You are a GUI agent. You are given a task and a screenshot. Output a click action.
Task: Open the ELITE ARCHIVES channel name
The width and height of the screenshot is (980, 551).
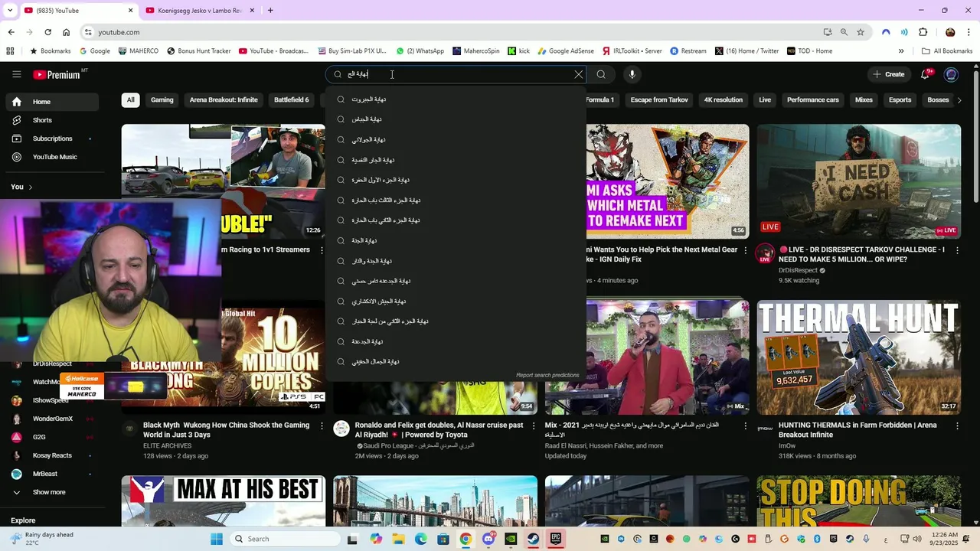point(167,445)
